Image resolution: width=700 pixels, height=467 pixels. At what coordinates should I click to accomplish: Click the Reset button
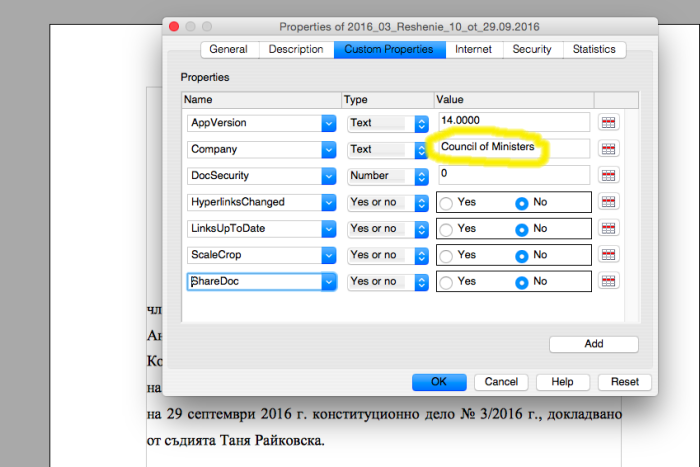(x=624, y=382)
